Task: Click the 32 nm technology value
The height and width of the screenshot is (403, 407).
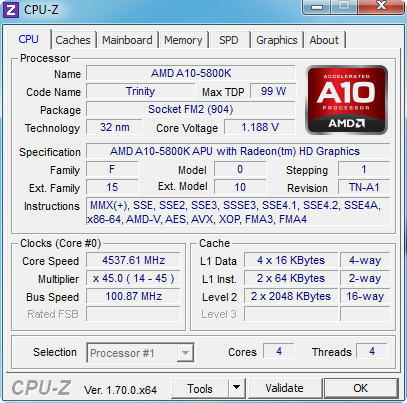Action: click(115, 127)
